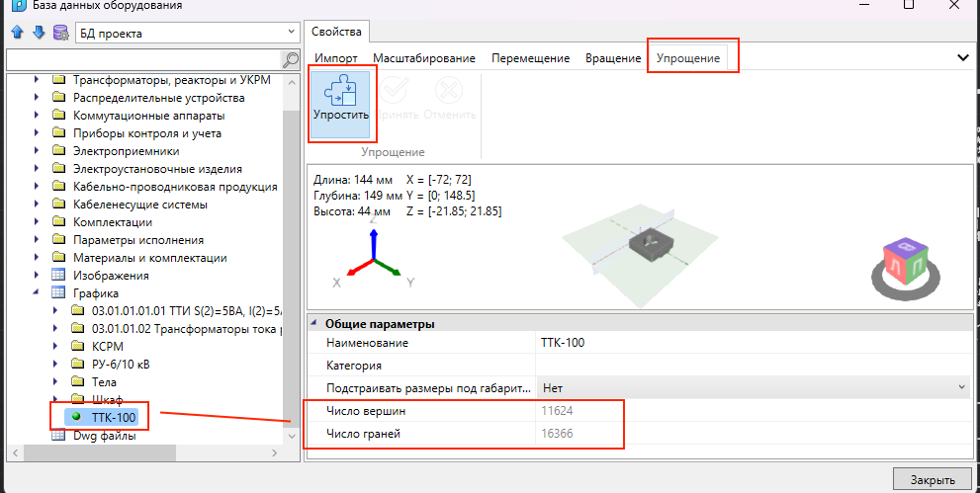Open the БД проекта dropdown
Image resolution: width=980 pixels, height=493 pixels.
(288, 34)
